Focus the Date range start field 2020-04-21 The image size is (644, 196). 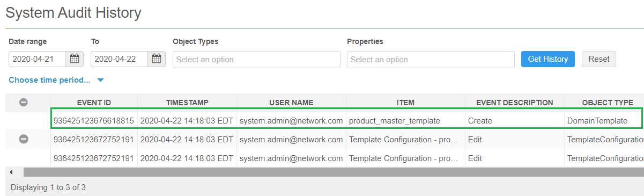coord(37,59)
